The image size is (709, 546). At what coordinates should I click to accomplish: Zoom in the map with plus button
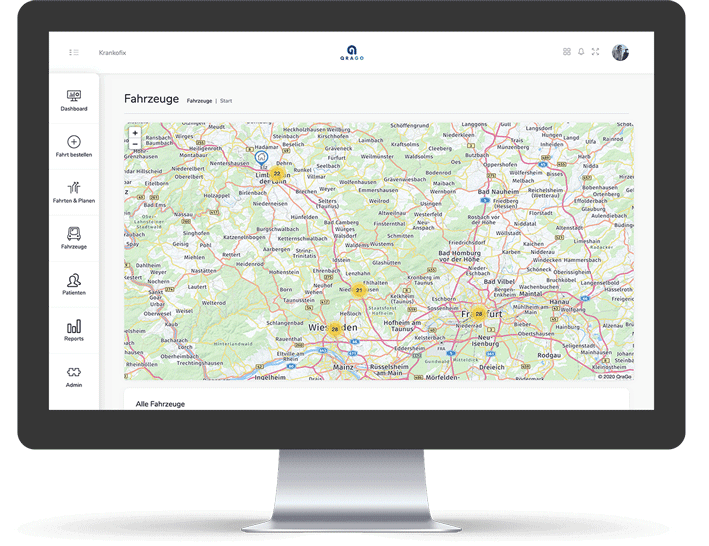click(135, 133)
